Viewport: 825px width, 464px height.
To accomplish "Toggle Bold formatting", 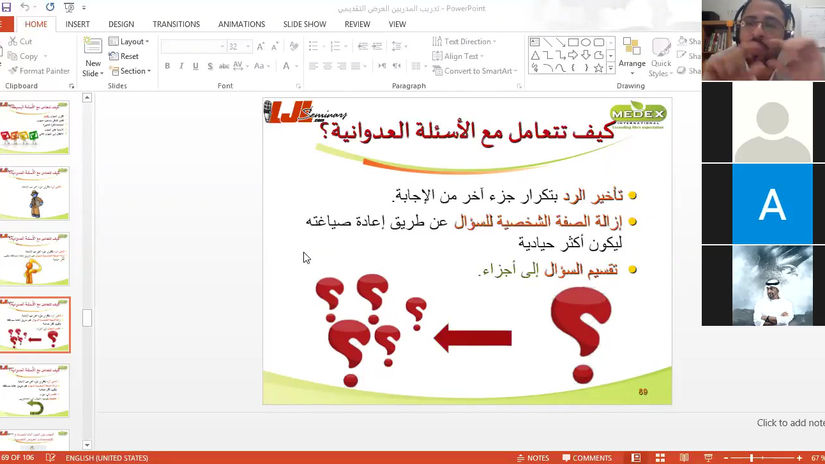I will pyautogui.click(x=167, y=66).
